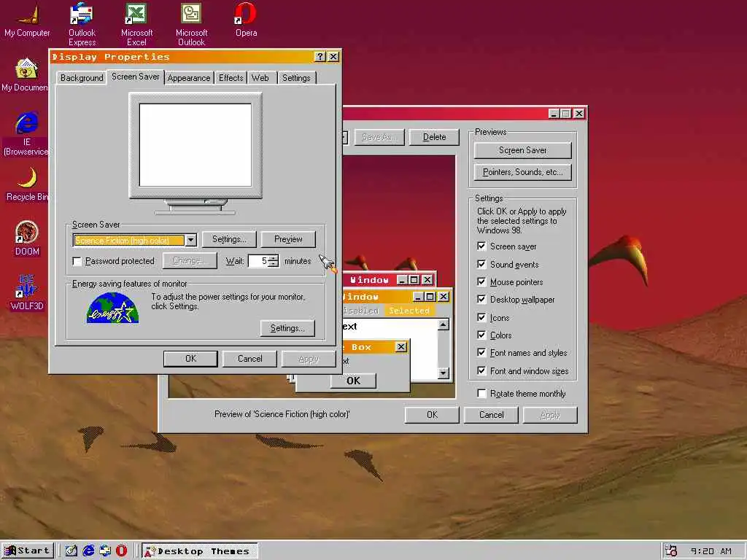Open screen saver dropdown list arrow
The width and height of the screenshot is (747, 560).
[x=190, y=240]
